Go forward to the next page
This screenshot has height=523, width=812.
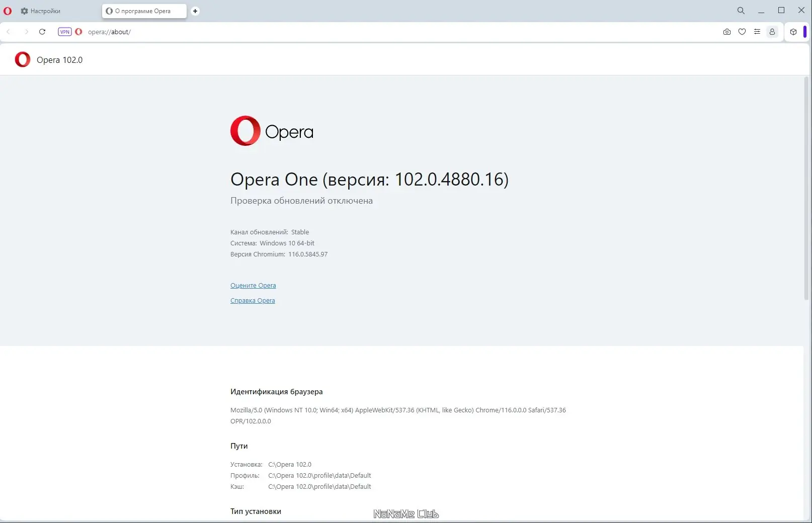click(x=26, y=32)
